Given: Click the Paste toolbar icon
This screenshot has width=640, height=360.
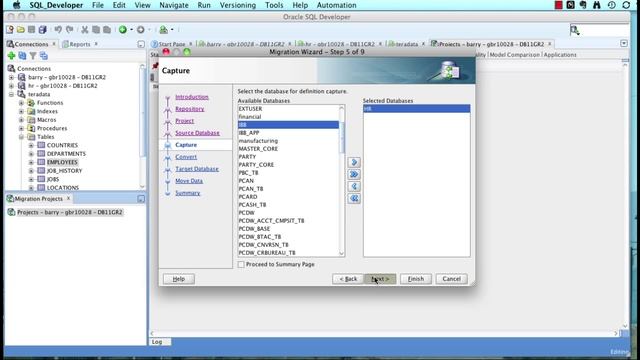Looking at the screenshot, I should [107, 29].
